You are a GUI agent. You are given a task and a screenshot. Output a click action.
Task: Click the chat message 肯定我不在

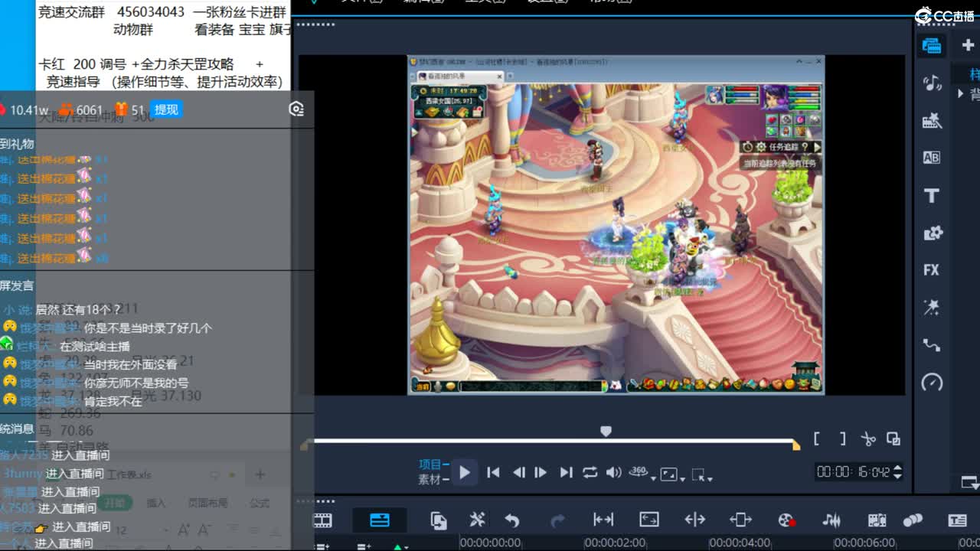click(113, 401)
